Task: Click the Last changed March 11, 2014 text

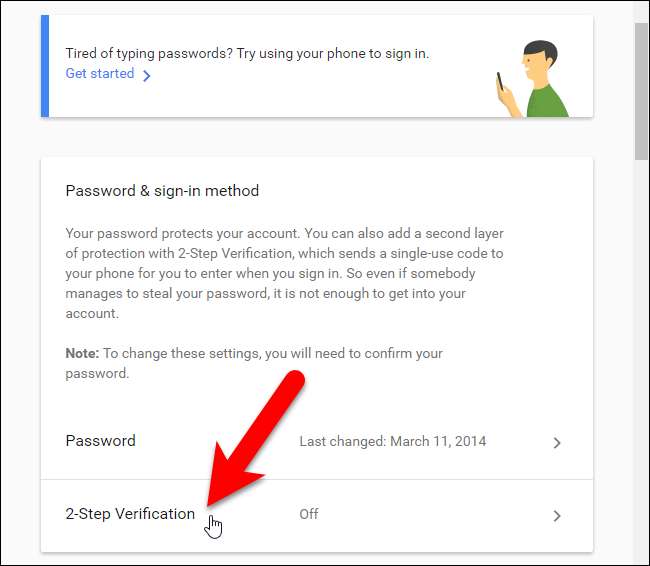Action: (x=392, y=441)
